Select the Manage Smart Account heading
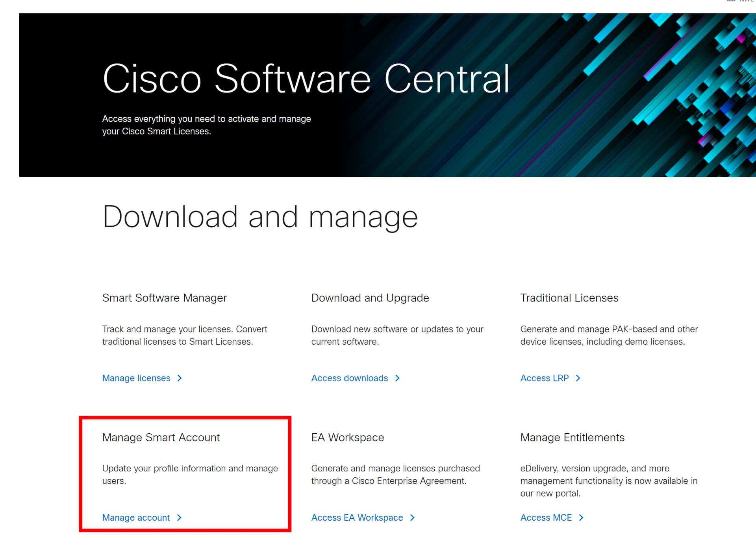The image size is (756, 536). [161, 437]
